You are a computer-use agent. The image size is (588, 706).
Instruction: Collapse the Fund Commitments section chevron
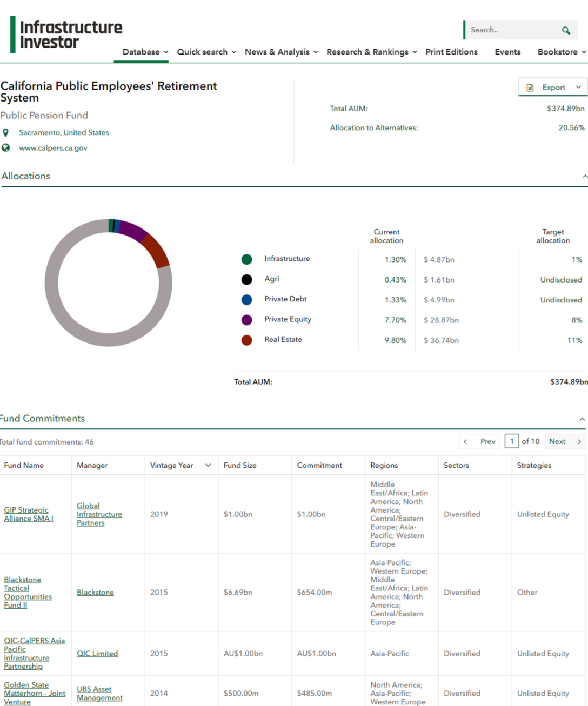[x=582, y=419]
